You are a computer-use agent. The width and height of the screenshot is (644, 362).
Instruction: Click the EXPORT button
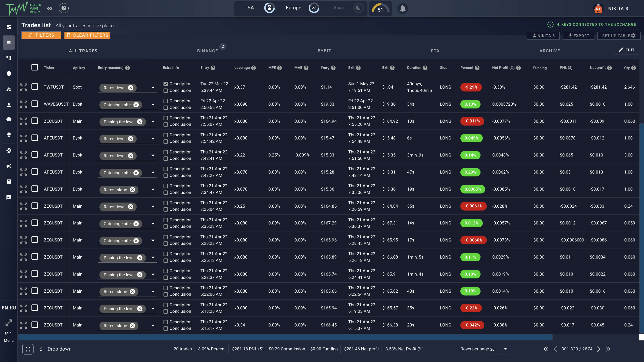point(578,36)
